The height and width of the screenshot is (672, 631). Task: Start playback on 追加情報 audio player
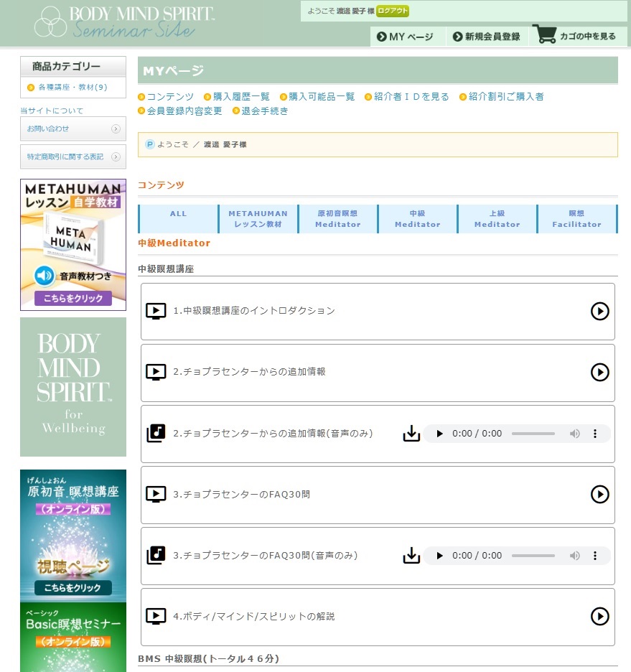439,434
